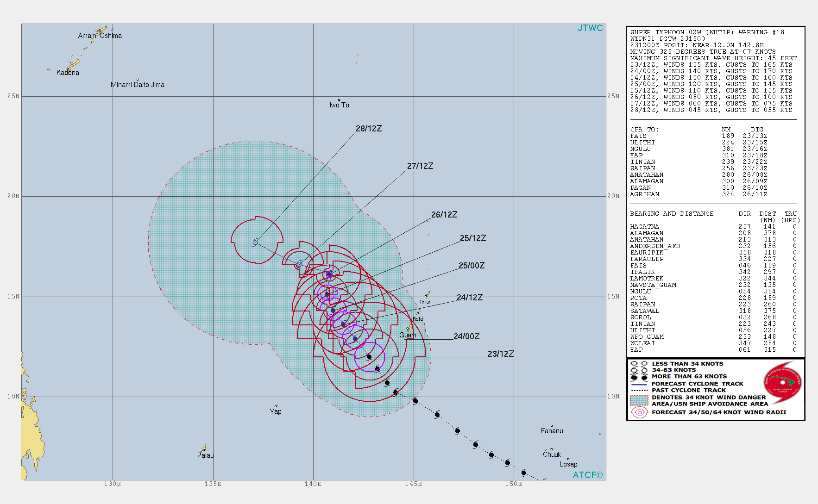Click the ANDERSEN_AFB 232 156 bearing row

(x=713, y=246)
